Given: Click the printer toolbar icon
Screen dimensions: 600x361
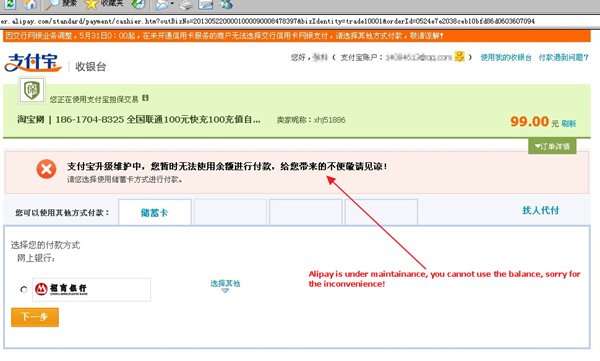Looking at the screenshot, I should [186, 5].
